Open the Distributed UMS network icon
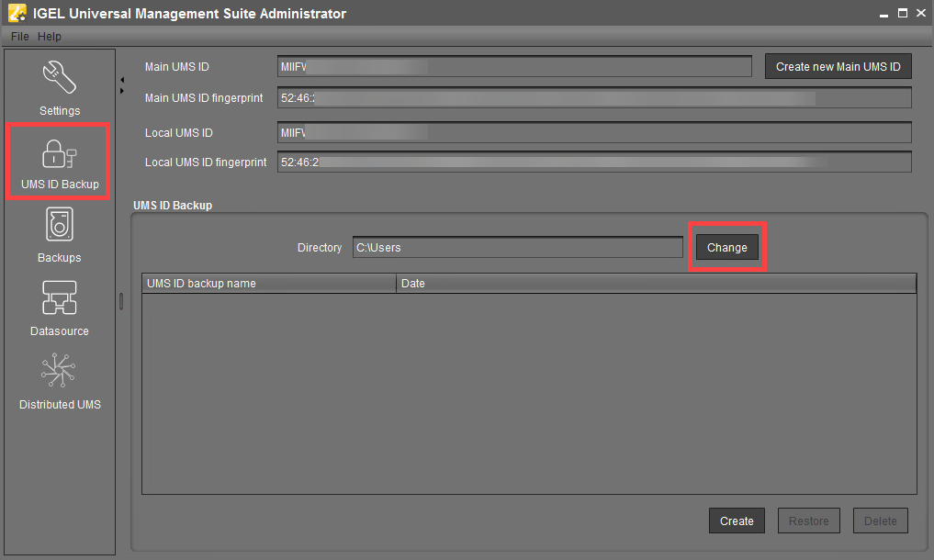Image resolution: width=934 pixels, height=560 pixels. point(60,371)
